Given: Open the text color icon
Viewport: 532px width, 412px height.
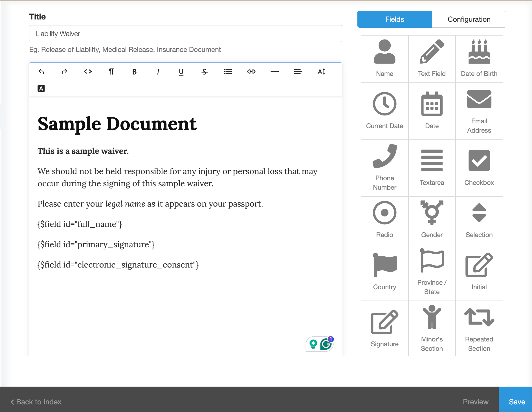Looking at the screenshot, I should pyautogui.click(x=41, y=89).
